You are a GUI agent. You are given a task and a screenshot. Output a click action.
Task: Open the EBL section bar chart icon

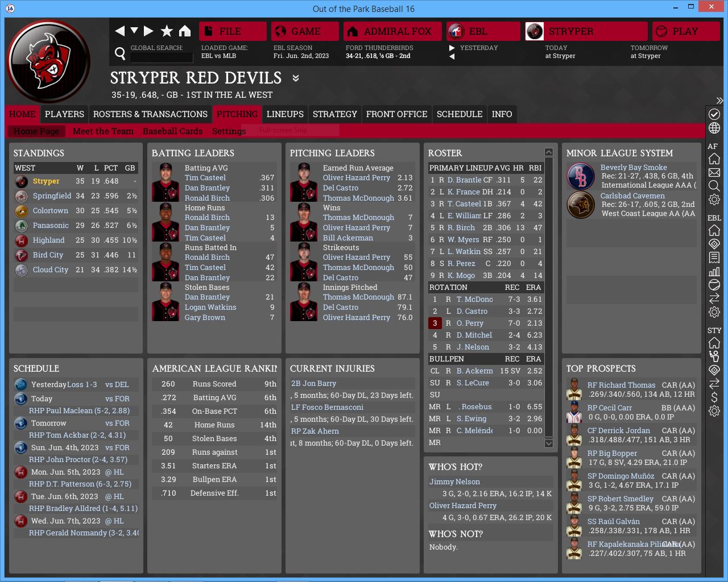(x=714, y=271)
